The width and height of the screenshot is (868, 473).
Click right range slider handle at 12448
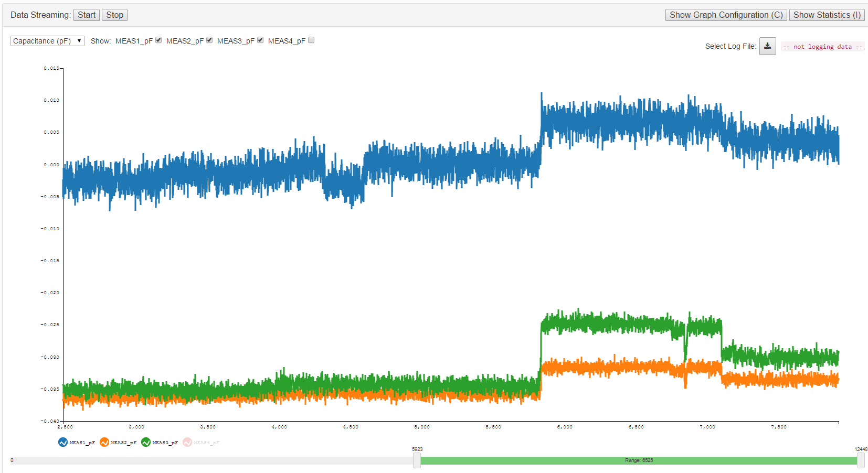coord(861,460)
